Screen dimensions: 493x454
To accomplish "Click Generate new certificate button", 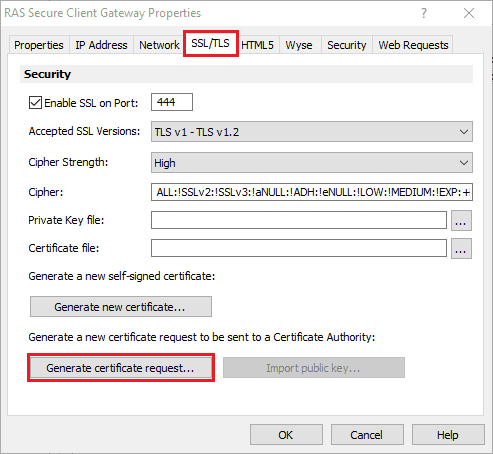I will pyautogui.click(x=121, y=307).
